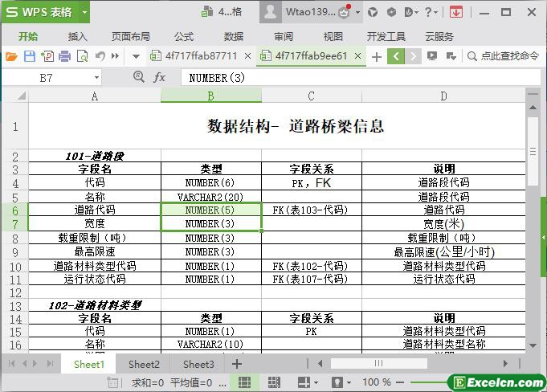Add a new sheet with plus icon
This screenshot has width=547, height=392.
[236, 364]
